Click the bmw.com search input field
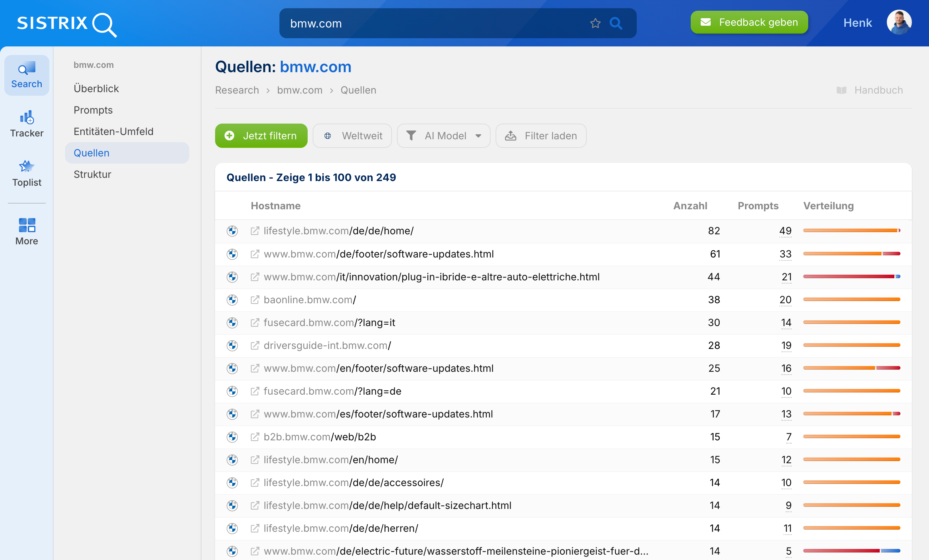Screen dimensions: 929x560 click(433, 23)
